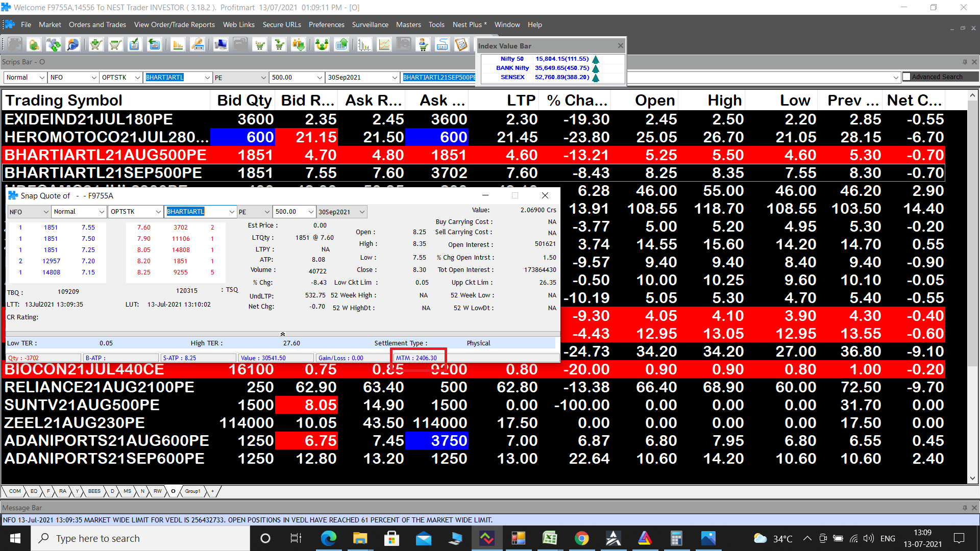The image size is (980, 551).
Task: Open the Orders and Trades menu
Action: point(97,24)
